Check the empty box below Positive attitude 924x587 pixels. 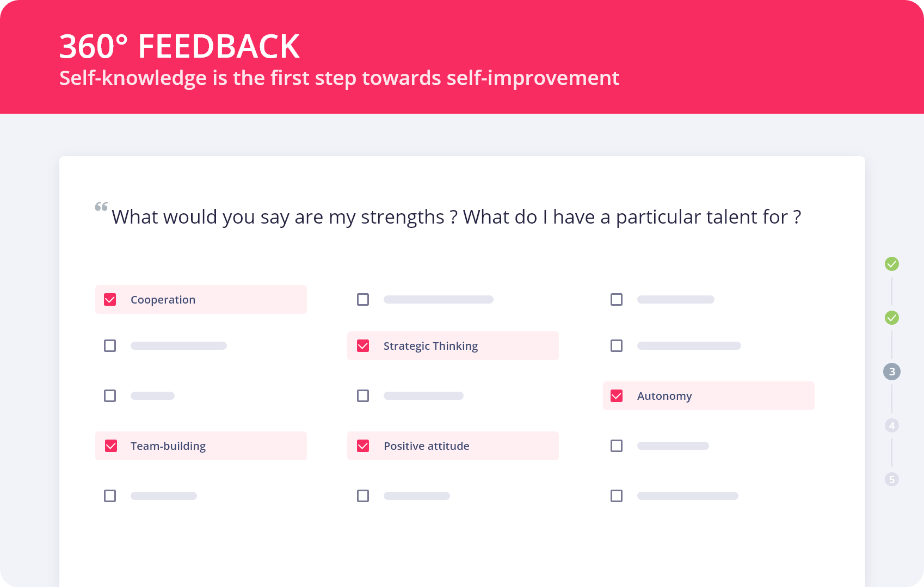click(363, 496)
